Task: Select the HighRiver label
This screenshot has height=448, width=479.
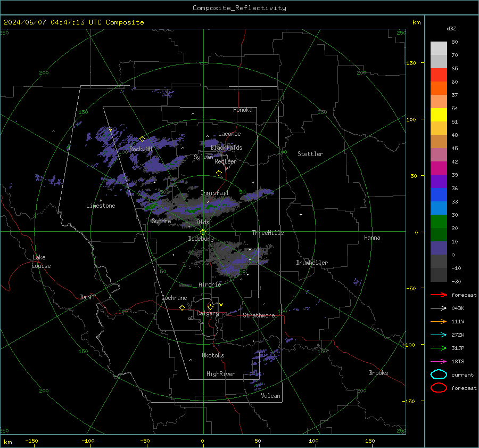Action: point(221,374)
